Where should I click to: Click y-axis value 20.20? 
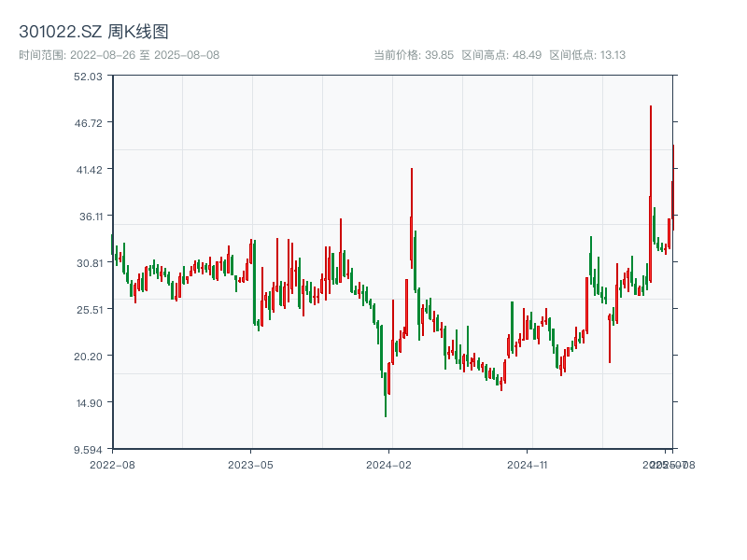point(88,357)
